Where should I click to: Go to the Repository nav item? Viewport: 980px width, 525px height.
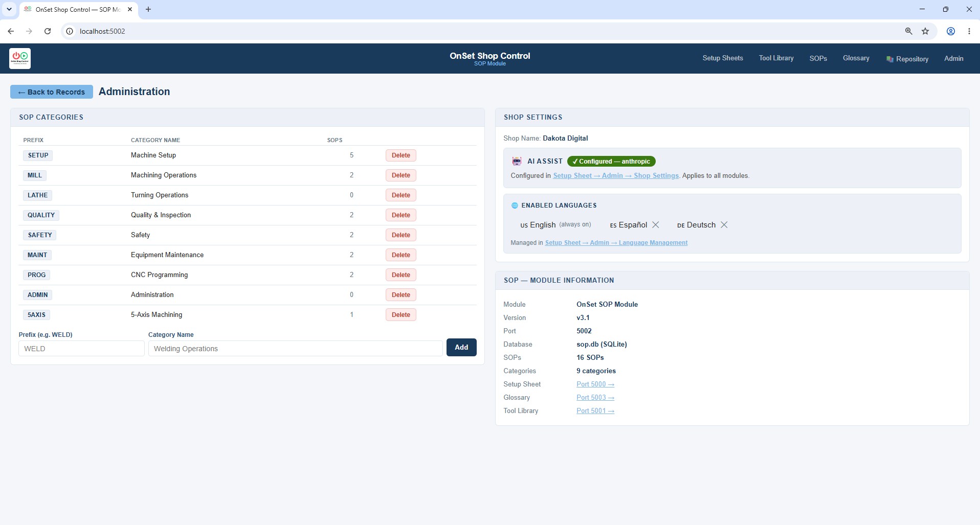pos(907,59)
